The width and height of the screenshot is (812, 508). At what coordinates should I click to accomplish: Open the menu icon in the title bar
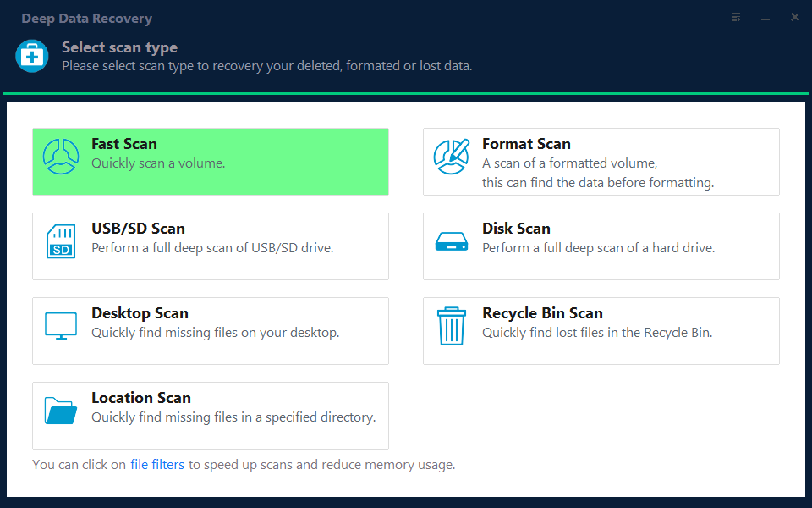coord(735,17)
